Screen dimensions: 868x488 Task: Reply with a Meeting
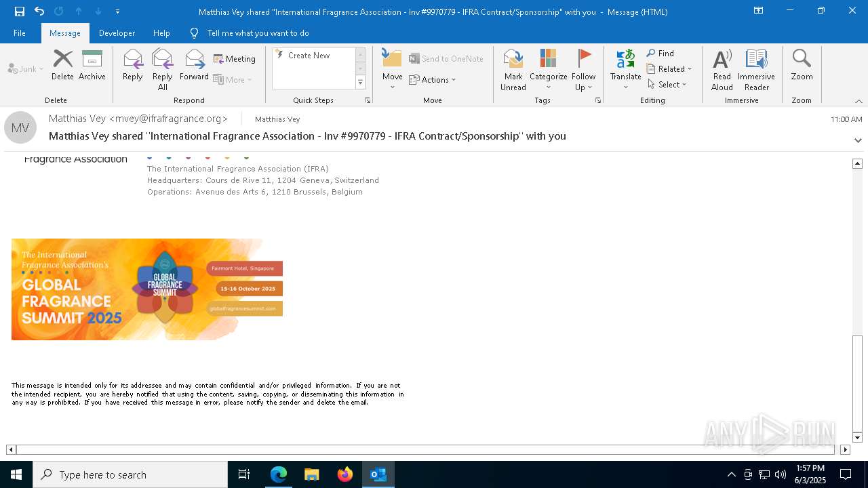click(235, 59)
